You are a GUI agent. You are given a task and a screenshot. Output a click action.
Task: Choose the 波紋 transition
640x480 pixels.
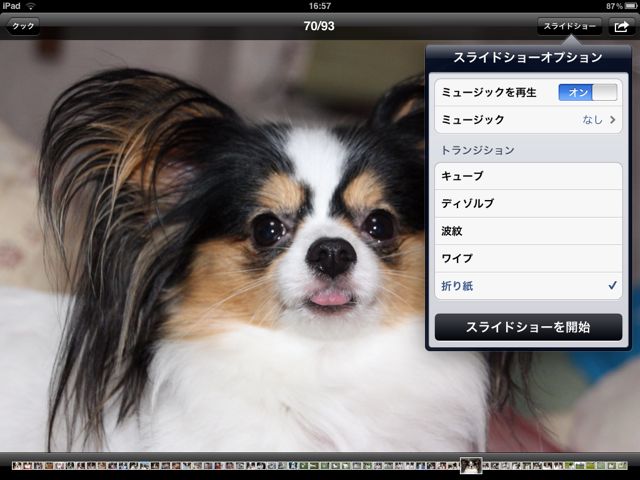click(x=528, y=231)
